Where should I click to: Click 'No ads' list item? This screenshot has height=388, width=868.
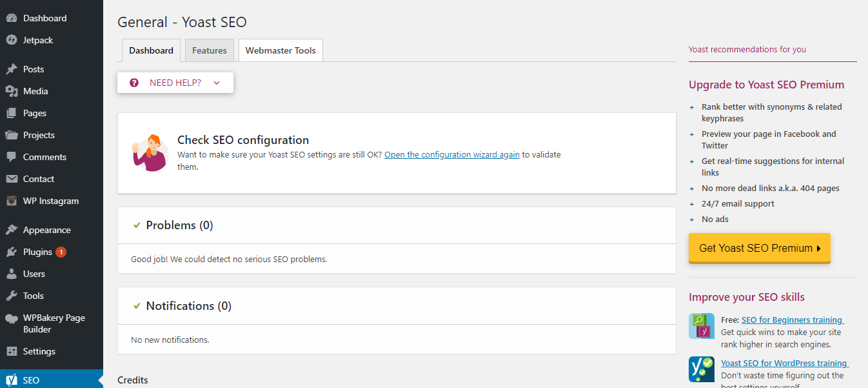[x=715, y=220]
